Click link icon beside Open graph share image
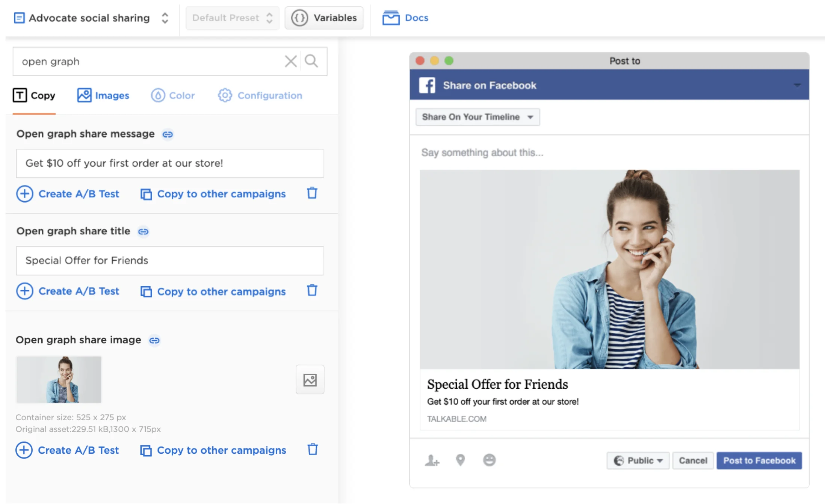This screenshot has height=504, width=825. 154,340
